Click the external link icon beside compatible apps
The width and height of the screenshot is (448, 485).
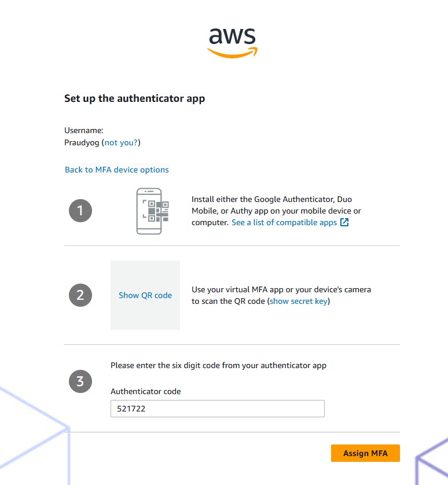point(344,222)
